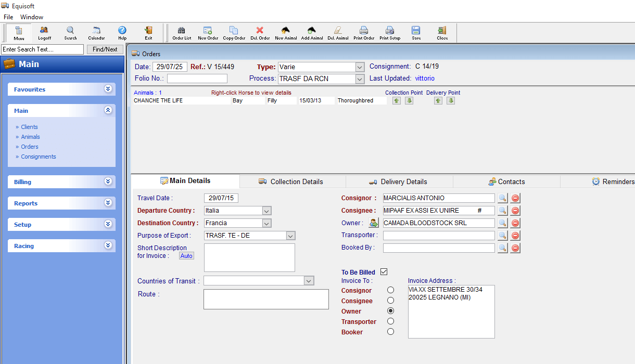Click the person icon beside Owner label
This screenshot has height=364, width=635.
coord(374,223)
